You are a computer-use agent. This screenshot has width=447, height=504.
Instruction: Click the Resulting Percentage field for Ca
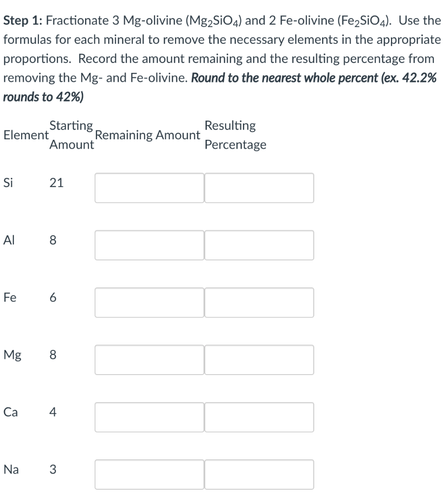coord(260,417)
